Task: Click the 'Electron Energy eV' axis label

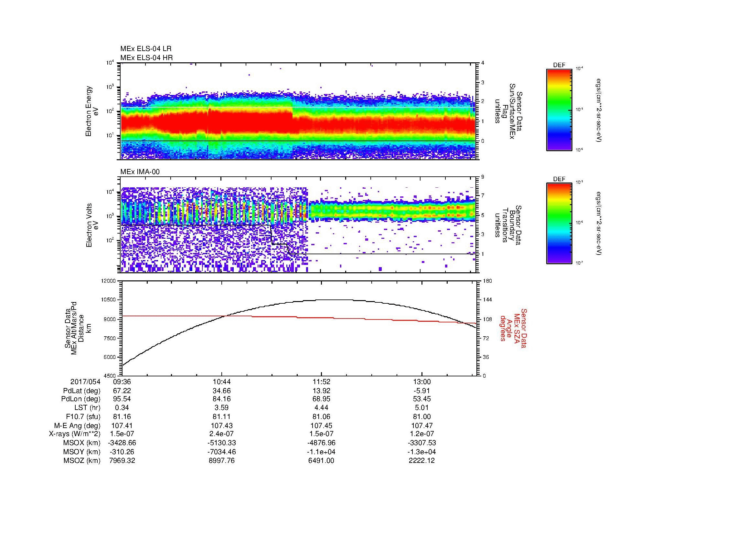Action: 92,111
